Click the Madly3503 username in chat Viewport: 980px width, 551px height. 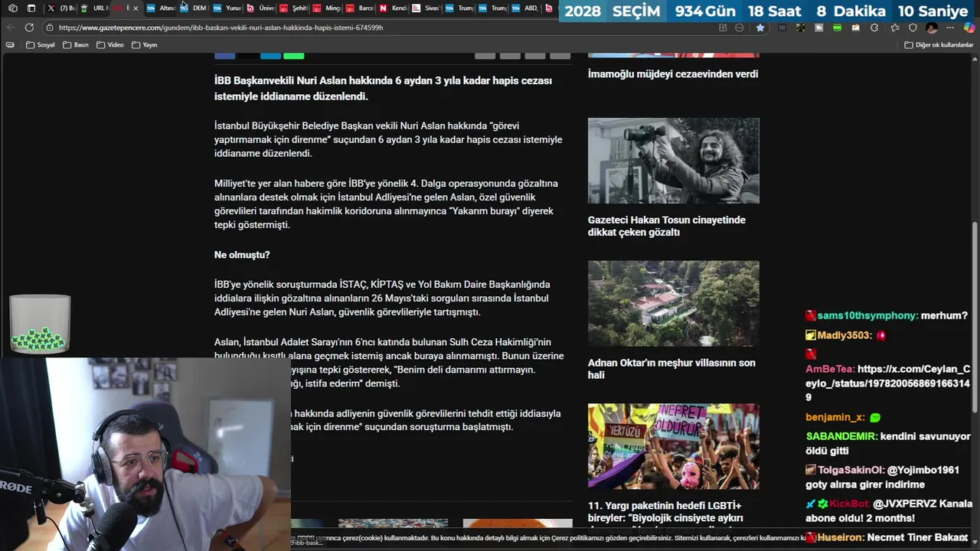click(x=844, y=335)
